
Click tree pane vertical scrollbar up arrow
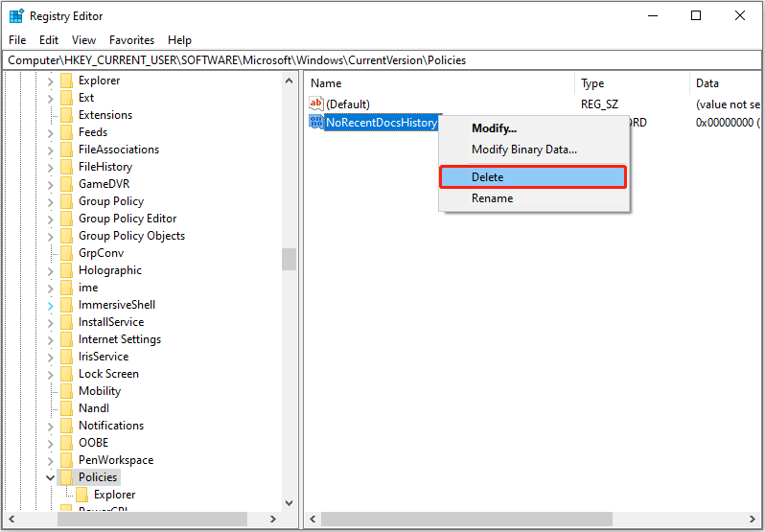click(x=289, y=81)
